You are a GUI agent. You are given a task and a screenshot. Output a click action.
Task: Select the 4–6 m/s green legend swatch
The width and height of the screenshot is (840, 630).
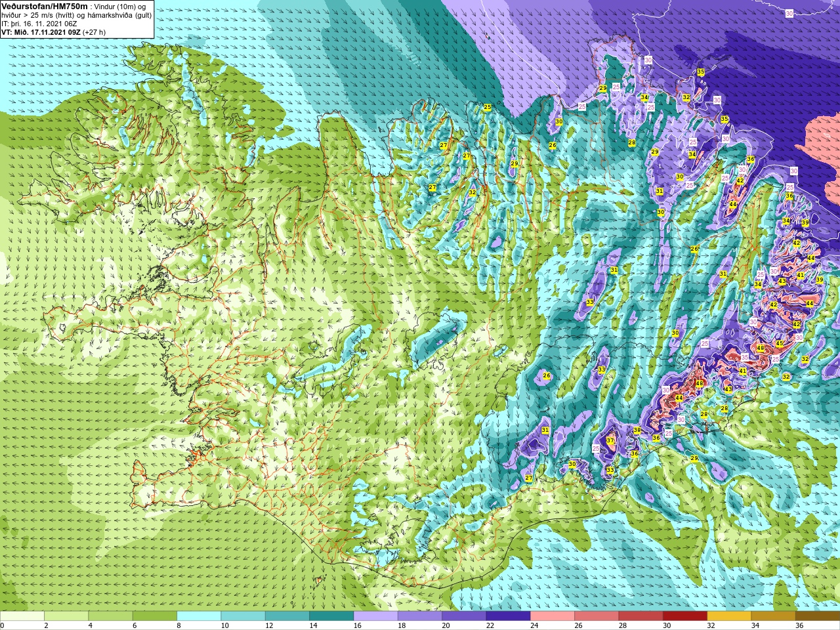tap(111, 616)
